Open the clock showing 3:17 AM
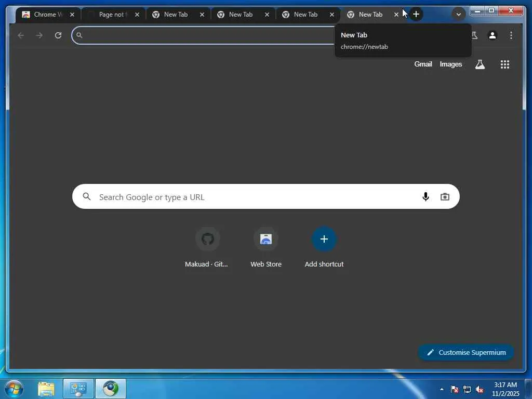This screenshot has width=532, height=399. pos(506,389)
